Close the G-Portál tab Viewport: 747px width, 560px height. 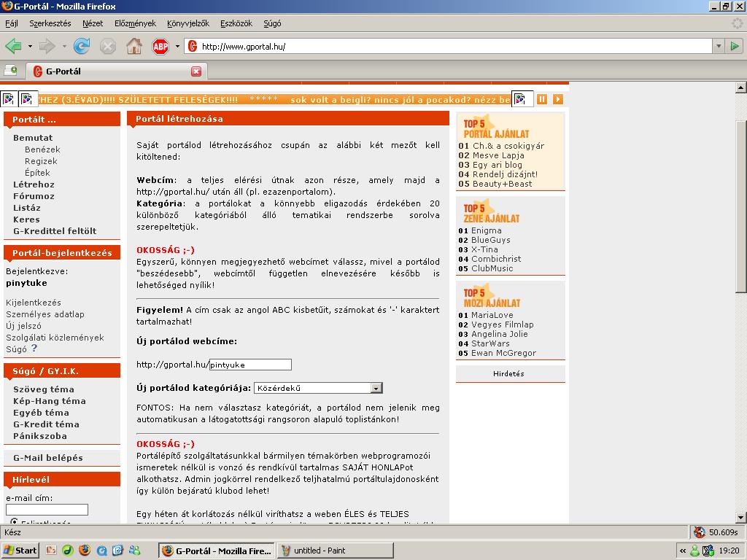point(196,71)
